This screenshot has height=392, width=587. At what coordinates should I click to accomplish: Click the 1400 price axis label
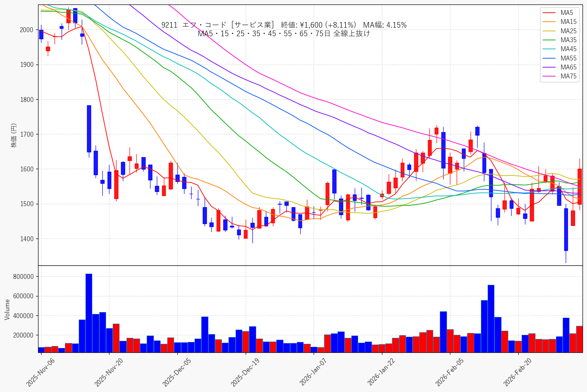[27, 239]
